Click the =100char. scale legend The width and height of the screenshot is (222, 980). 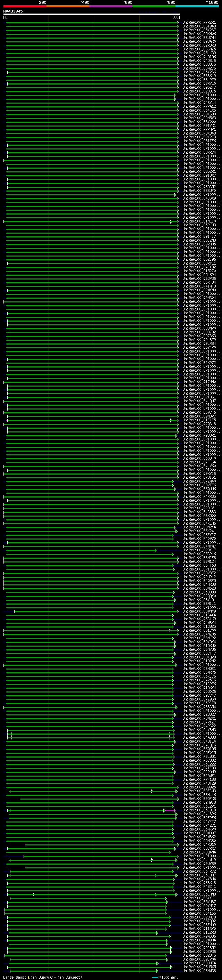pyautogui.click(x=165, y=977)
